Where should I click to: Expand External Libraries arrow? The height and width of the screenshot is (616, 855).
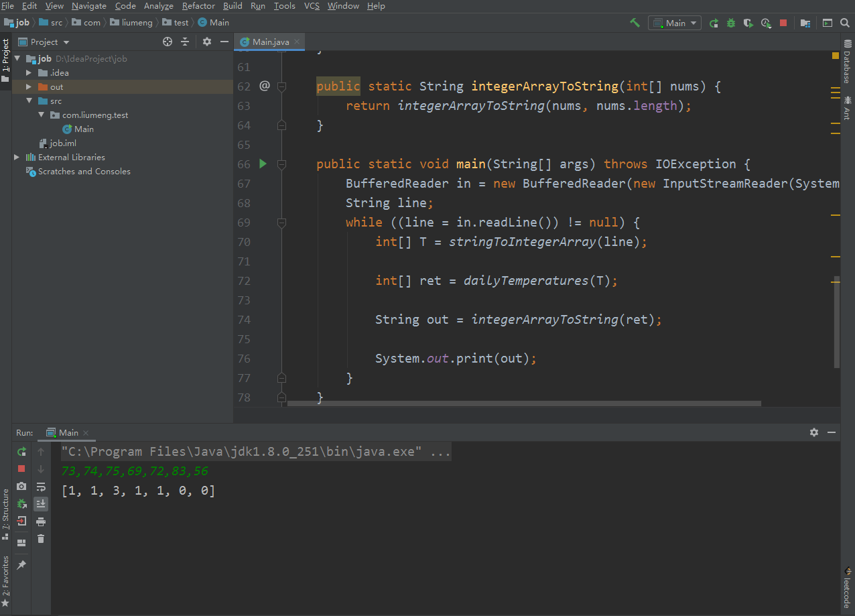pos(17,157)
